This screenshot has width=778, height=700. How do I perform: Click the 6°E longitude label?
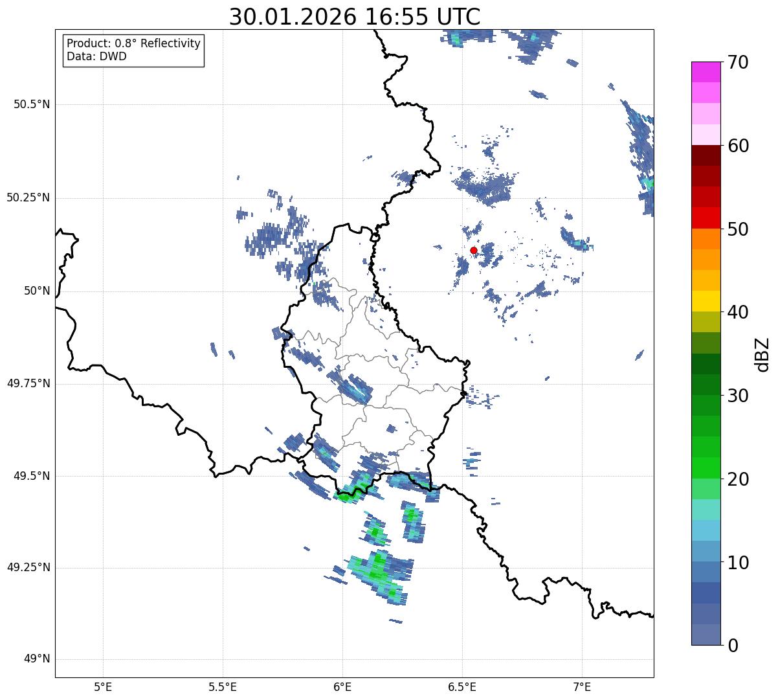[342, 686]
